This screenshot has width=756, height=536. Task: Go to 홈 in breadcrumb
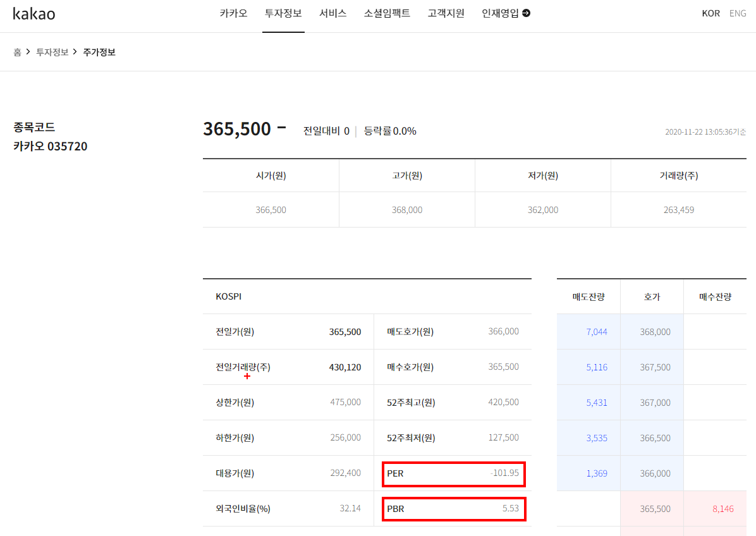pos(17,52)
